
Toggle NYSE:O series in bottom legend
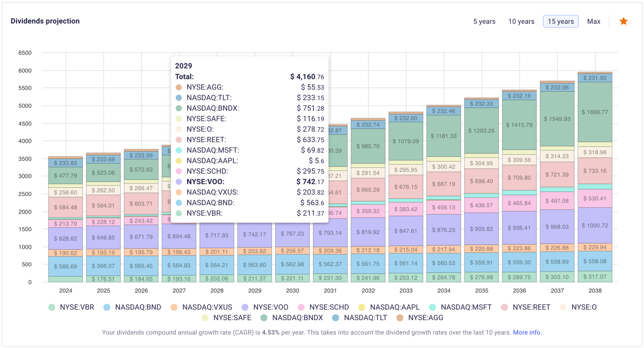tap(578, 307)
